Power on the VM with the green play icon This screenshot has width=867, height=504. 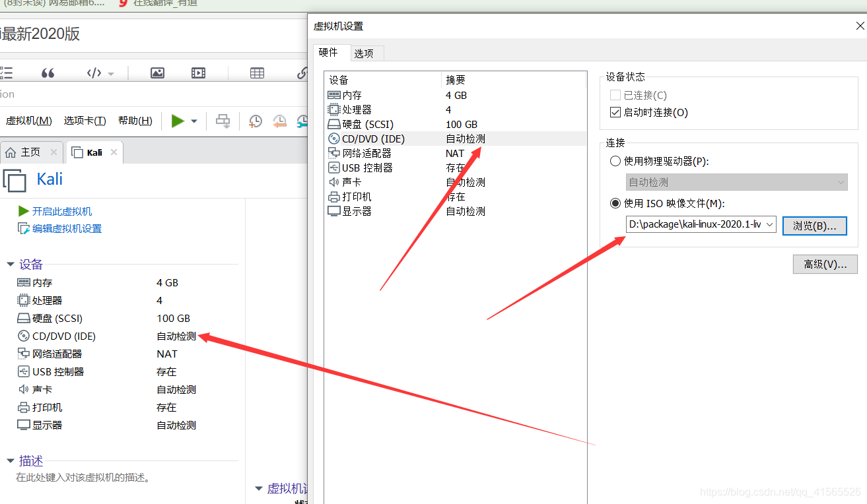[x=178, y=121]
